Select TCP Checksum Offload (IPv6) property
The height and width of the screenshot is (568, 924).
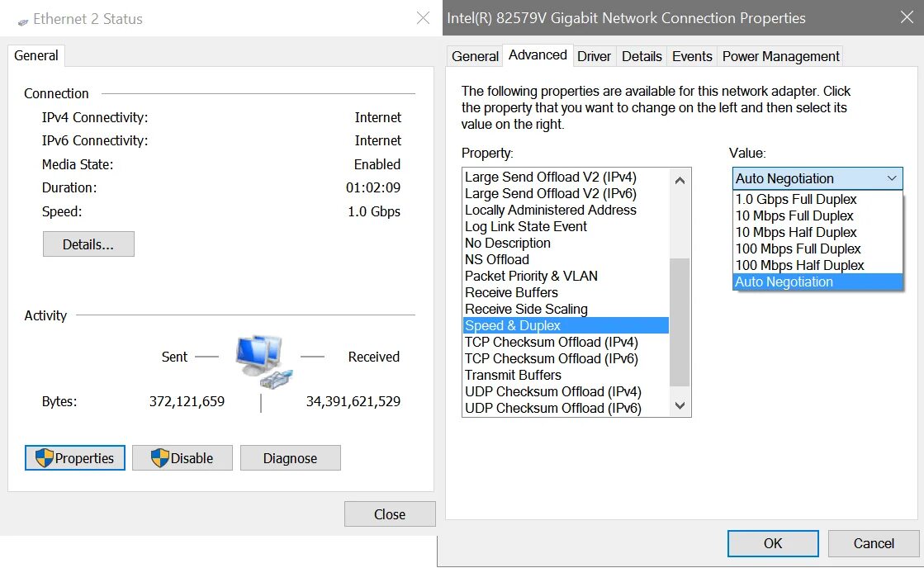coord(566,358)
